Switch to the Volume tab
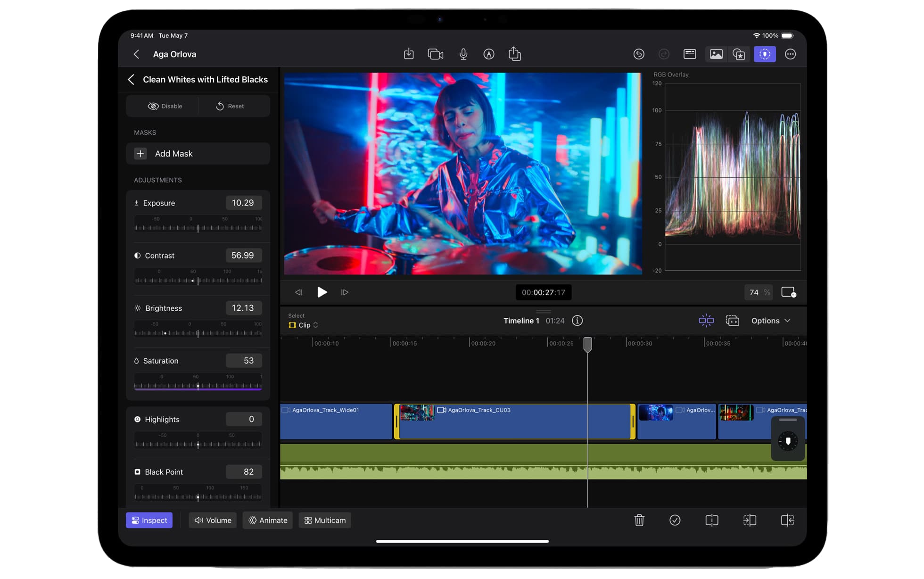This screenshot has width=924, height=579. click(213, 520)
